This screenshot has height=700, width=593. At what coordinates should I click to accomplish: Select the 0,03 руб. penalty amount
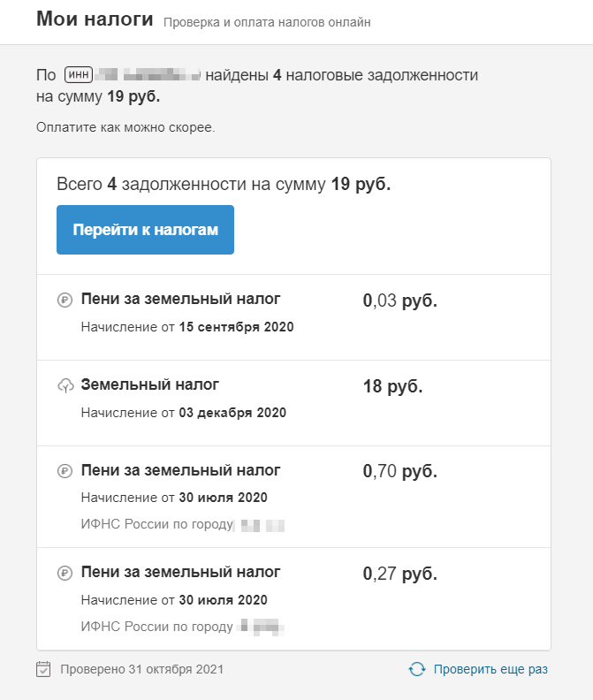click(399, 301)
